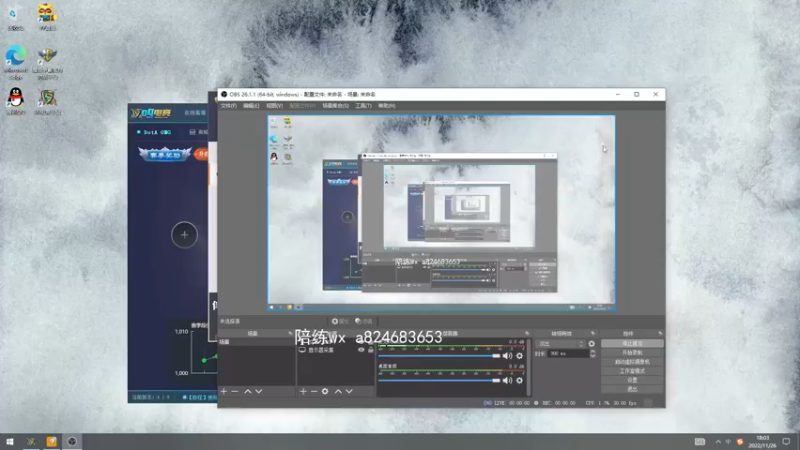
Task: Mute the first audio mixer channel
Action: coord(507,356)
